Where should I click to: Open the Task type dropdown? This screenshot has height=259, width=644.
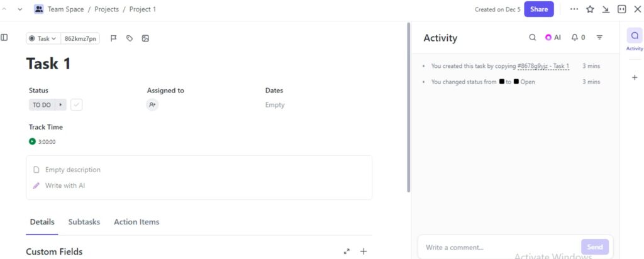pyautogui.click(x=43, y=38)
